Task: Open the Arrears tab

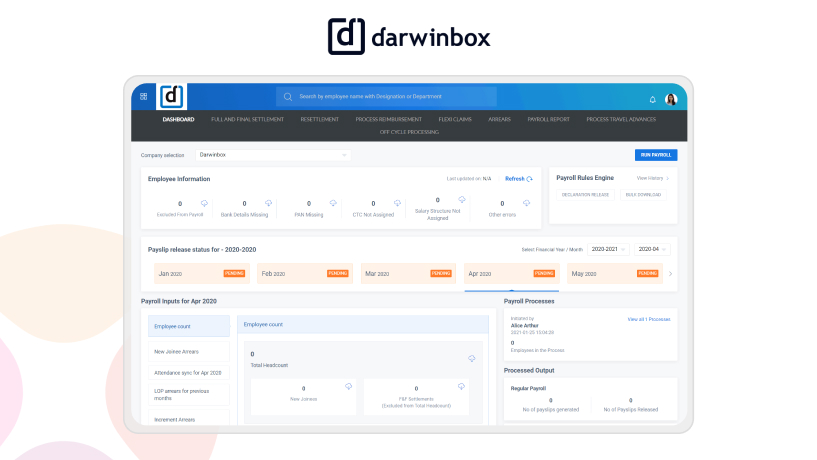Action: pos(499,119)
